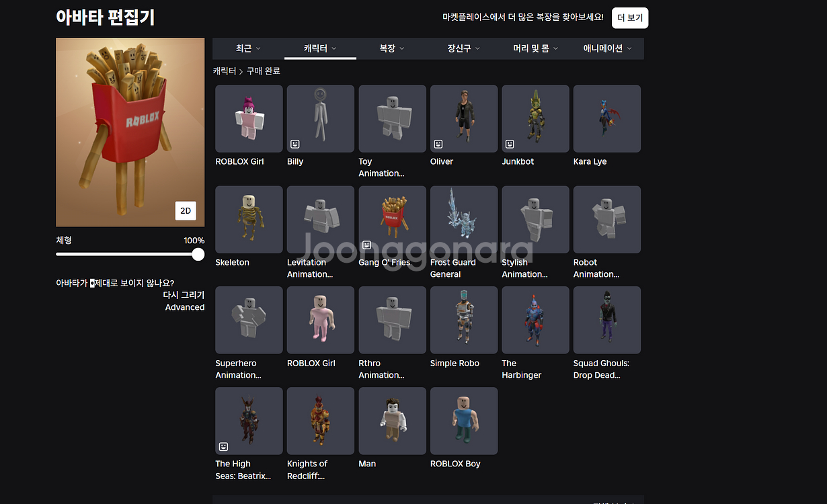Click the 다시 그리기 redraw link
The width and height of the screenshot is (827, 504).
pyautogui.click(x=184, y=295)
